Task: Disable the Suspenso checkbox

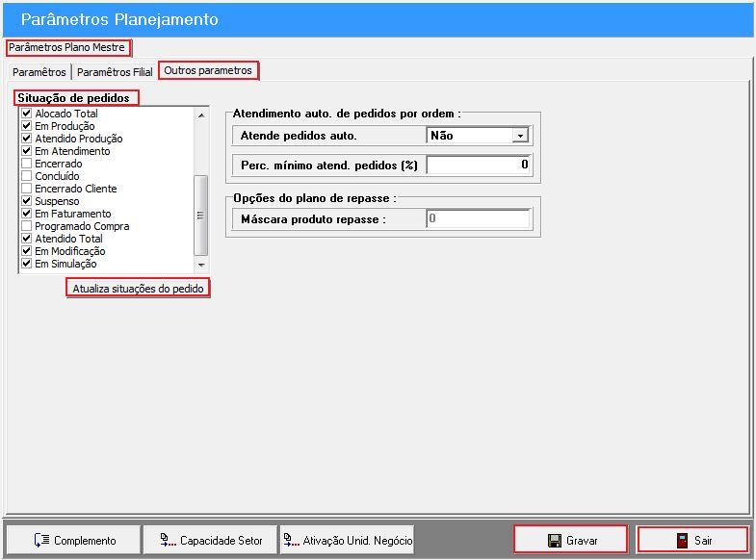Action: point(27,201)
